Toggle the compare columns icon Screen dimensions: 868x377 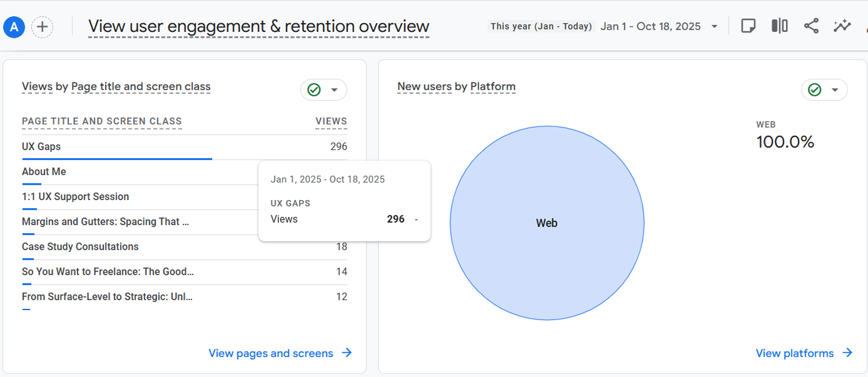(x=779, y=26)
